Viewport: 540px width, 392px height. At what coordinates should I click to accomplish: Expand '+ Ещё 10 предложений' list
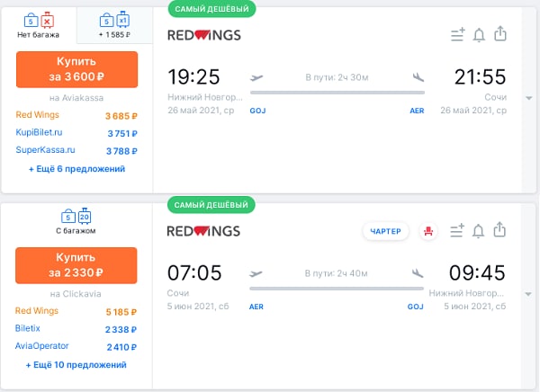[76, 365]
